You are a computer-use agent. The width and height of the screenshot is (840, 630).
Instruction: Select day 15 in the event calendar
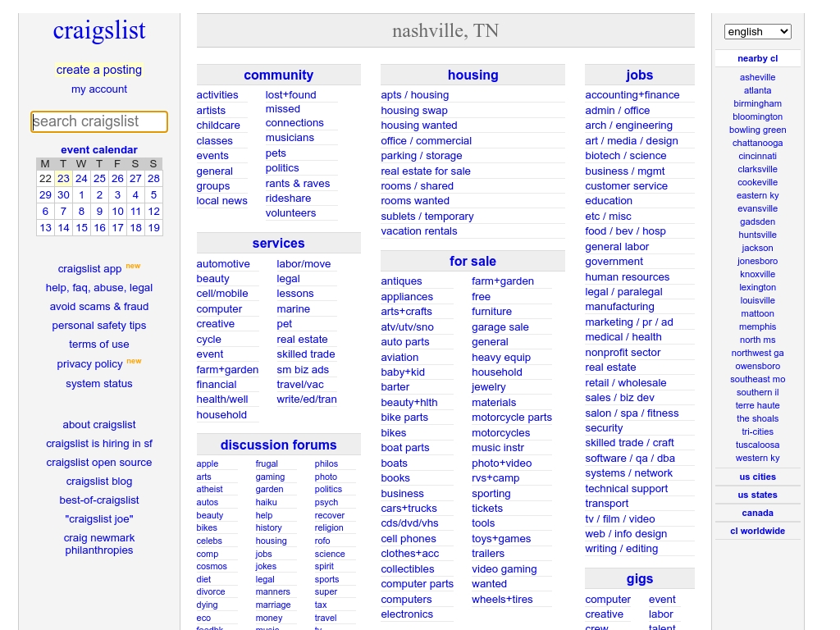81,228
